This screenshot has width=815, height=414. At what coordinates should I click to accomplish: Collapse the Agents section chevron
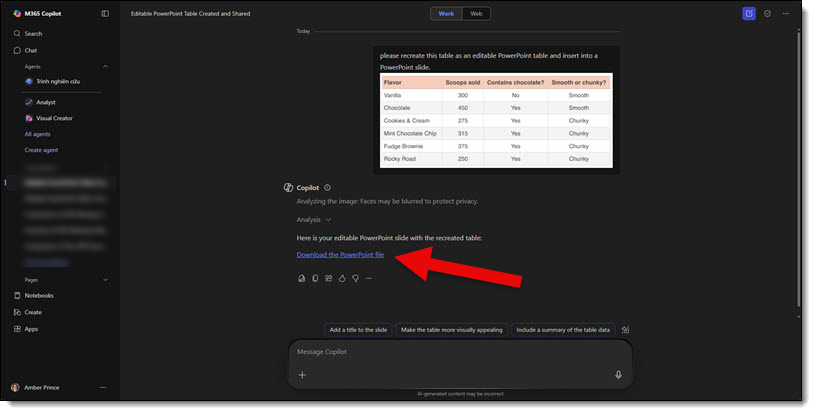[106, 66]
